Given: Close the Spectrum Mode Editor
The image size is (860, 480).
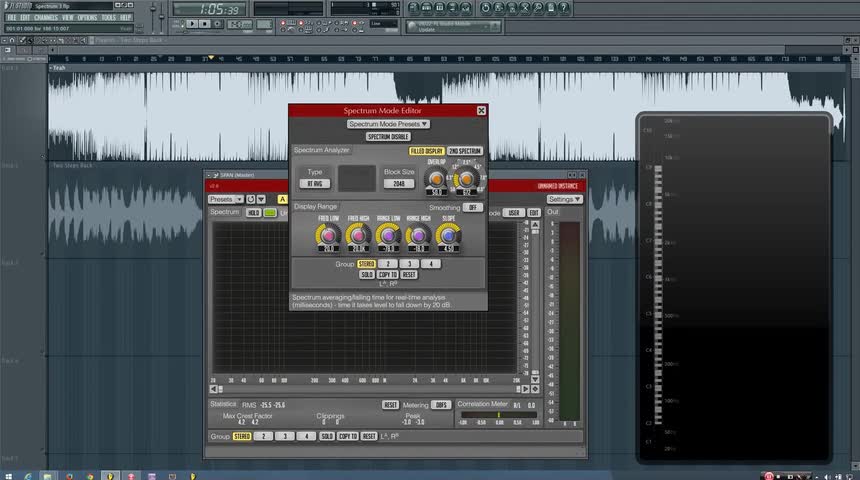Looking at the screenshot, I should click(x=481, y=111).
